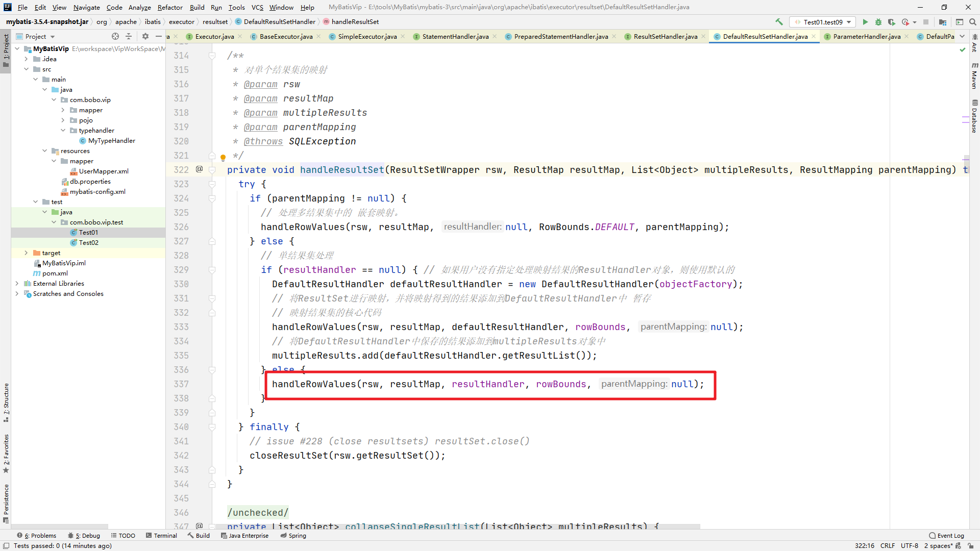Run Test01.test09 with the green play icon

865,22
